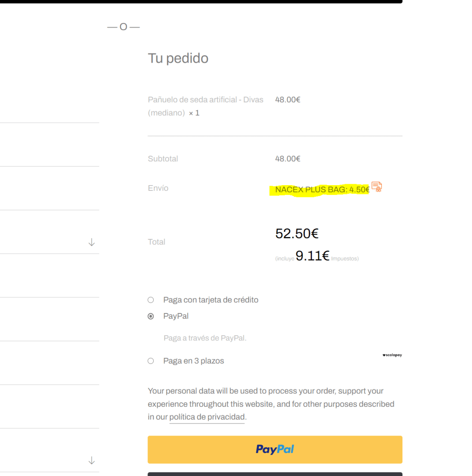472x476 pixels.
Task: Click the Tu pedido heading
Action: pos(178,58)
